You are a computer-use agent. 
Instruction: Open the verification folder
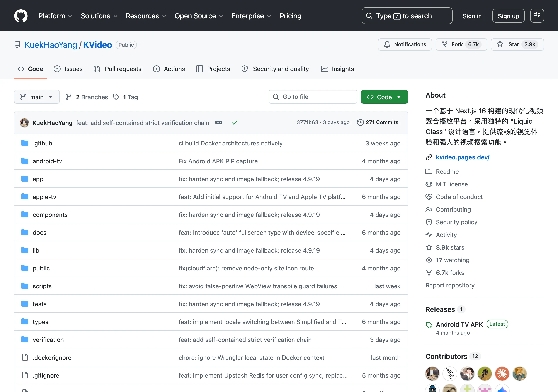point(48,340)
